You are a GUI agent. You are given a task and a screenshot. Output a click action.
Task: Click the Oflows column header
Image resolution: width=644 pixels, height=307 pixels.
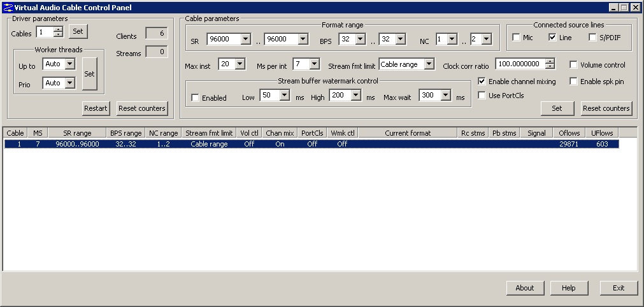tap(569, 133)
